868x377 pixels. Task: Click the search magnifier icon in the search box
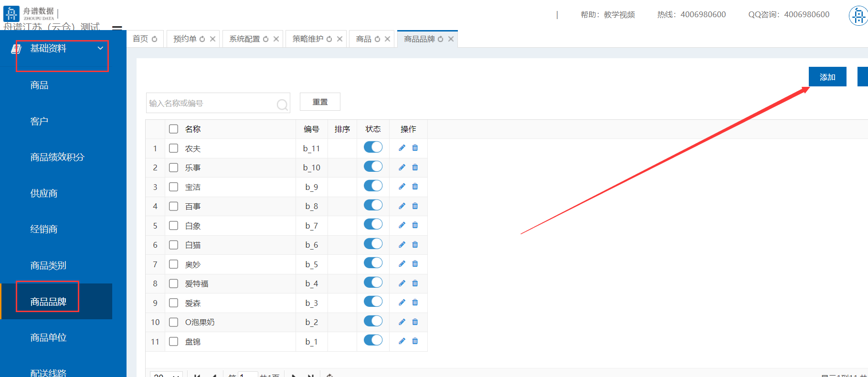282,104
